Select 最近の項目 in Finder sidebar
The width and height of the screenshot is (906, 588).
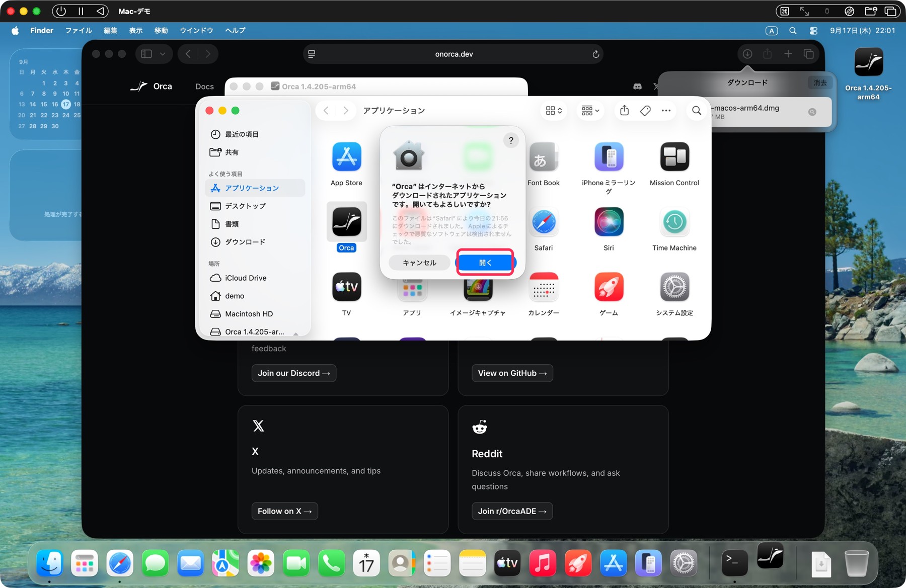[x=256, y=134]
